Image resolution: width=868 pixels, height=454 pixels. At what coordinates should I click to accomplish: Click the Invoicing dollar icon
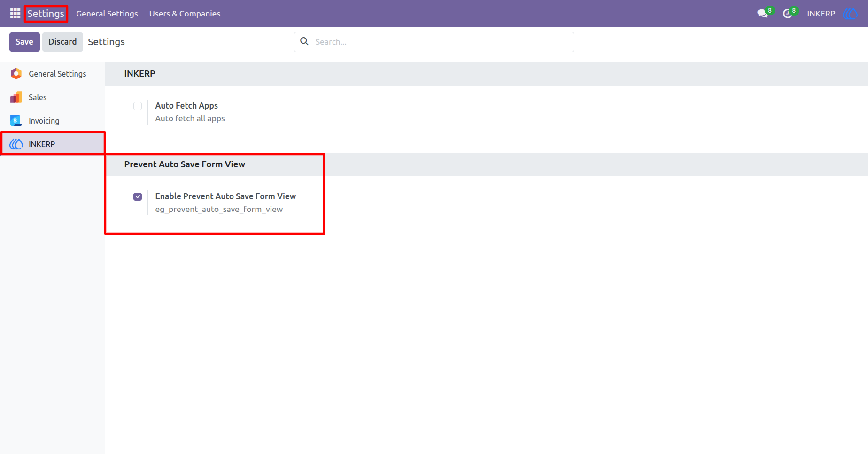(16, 121)
